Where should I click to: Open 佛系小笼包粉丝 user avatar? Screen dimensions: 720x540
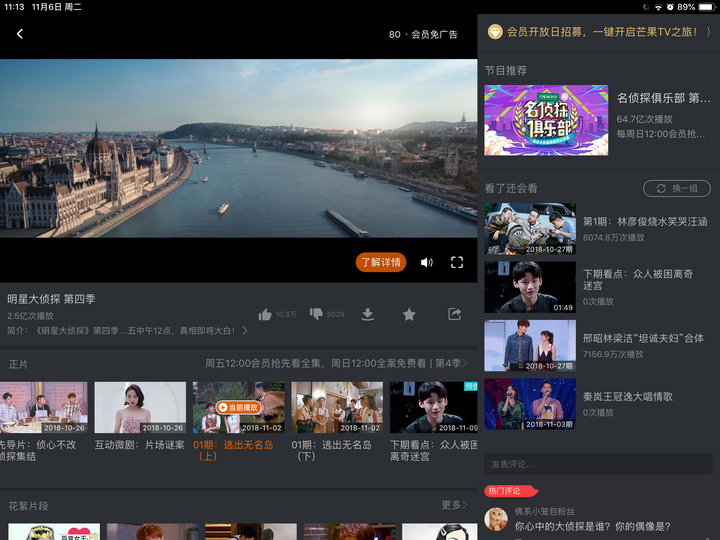pyautogui.click(x=496, y=519)
